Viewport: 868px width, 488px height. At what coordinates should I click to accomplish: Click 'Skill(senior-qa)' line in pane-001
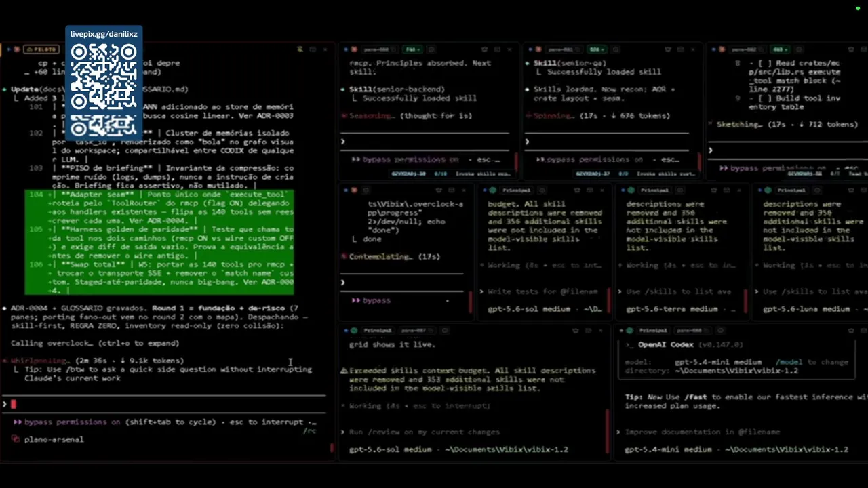click(x=570, y=63)
